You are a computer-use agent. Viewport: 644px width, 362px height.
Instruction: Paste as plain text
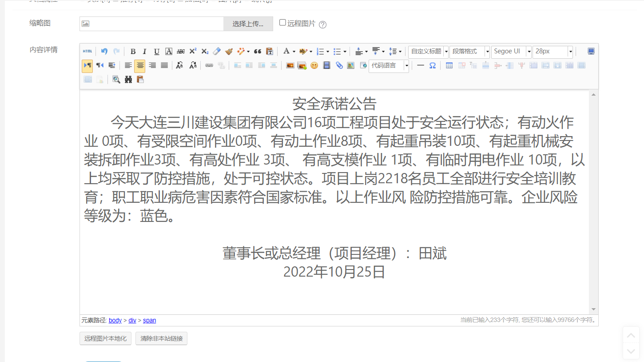pyautogui.click(x=269, y=52)
